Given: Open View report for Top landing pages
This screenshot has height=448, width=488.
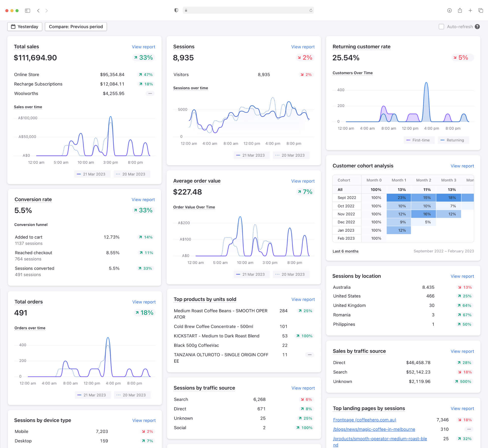Looking at the screenshot, I should tap(462, 409).
